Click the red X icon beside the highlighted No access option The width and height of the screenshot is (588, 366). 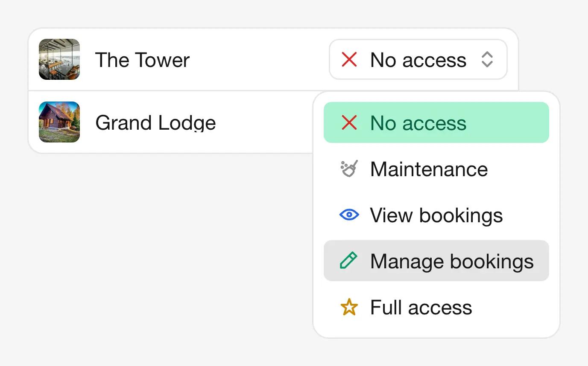click(349, 123)
